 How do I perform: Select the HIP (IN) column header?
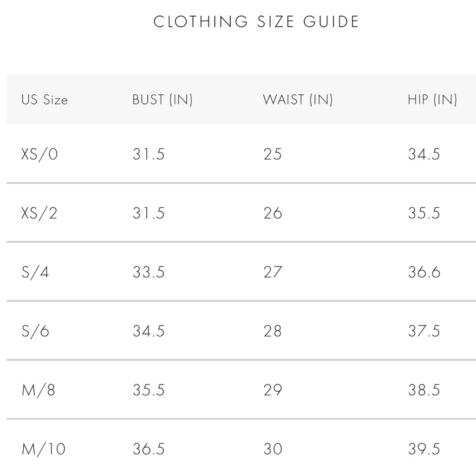pyautogui.click(x=432, y=99)
